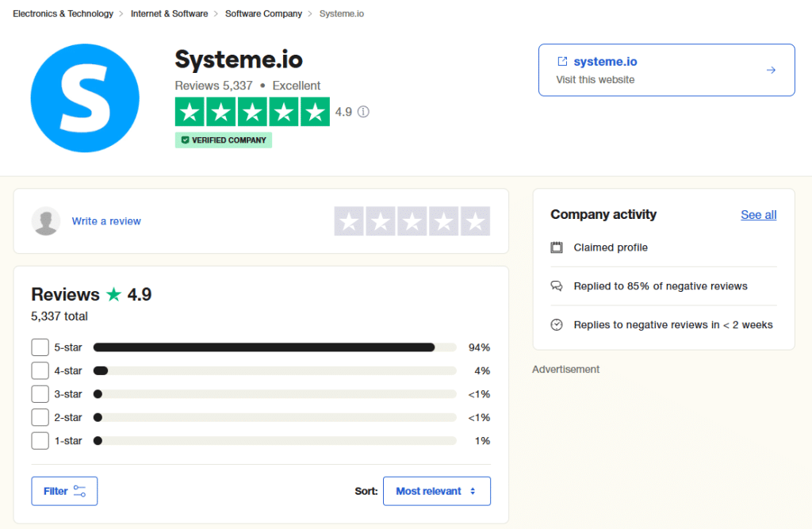Rate two stars in review selector

pos(381,221)
